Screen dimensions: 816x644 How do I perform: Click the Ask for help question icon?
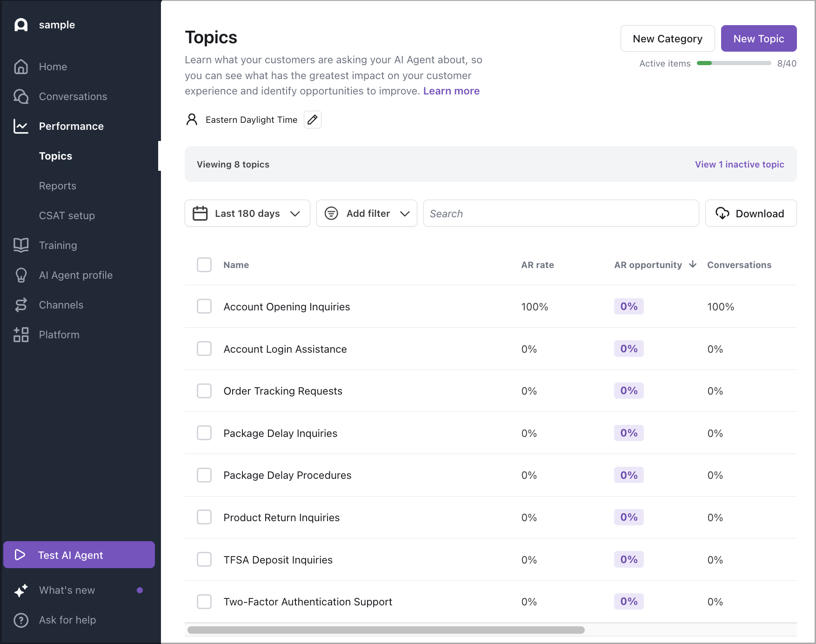tap(21, 620)
